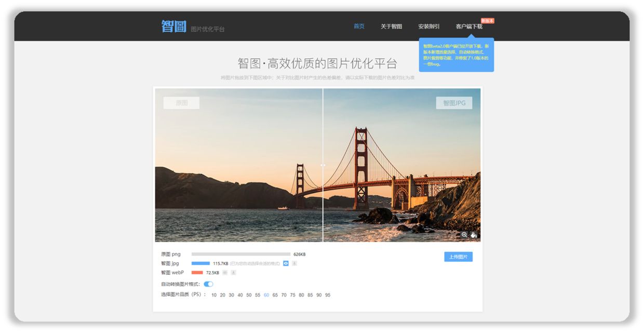Click the paint bucket icon on image
Image resolution: width=644 pixels, height=333 pixels.
point(474,235)
